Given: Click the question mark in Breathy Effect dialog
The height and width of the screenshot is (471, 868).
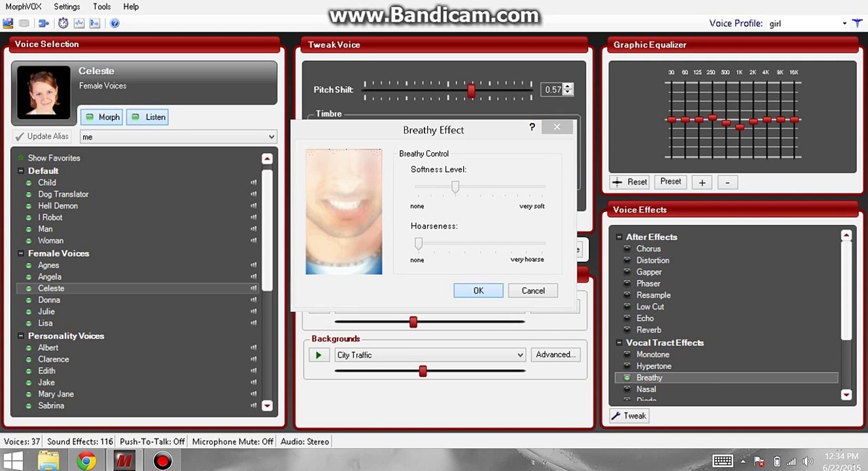Looking at the screenshot, I should coord(532,127).
